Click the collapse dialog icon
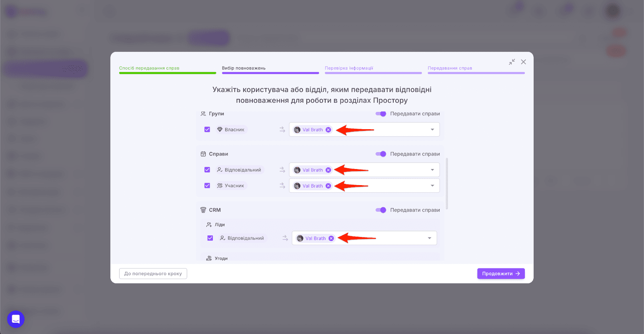 click(x=512, y=62)
